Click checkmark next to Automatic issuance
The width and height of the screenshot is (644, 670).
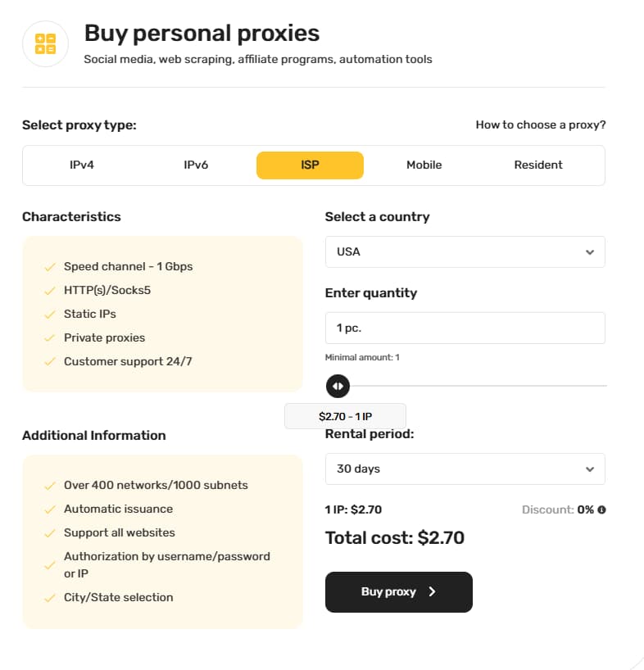point(50,509)
